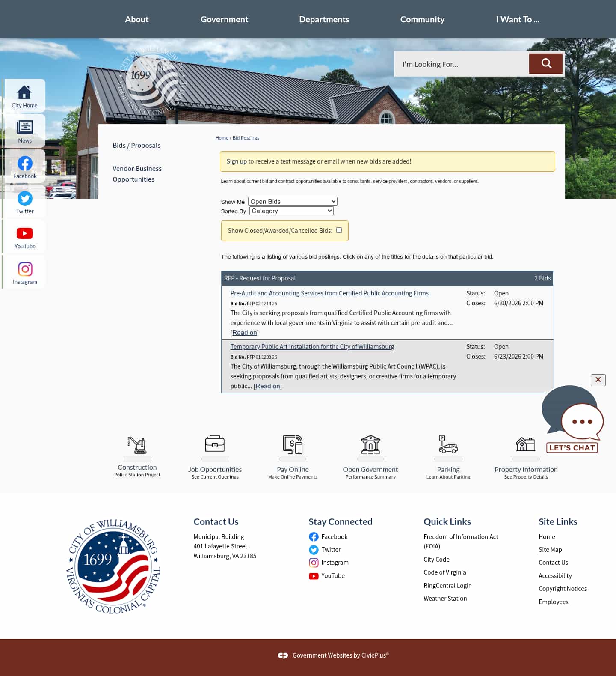Toggle Show Closed/Awarded/Cancelled Bids checkbox

pos(339,230)
